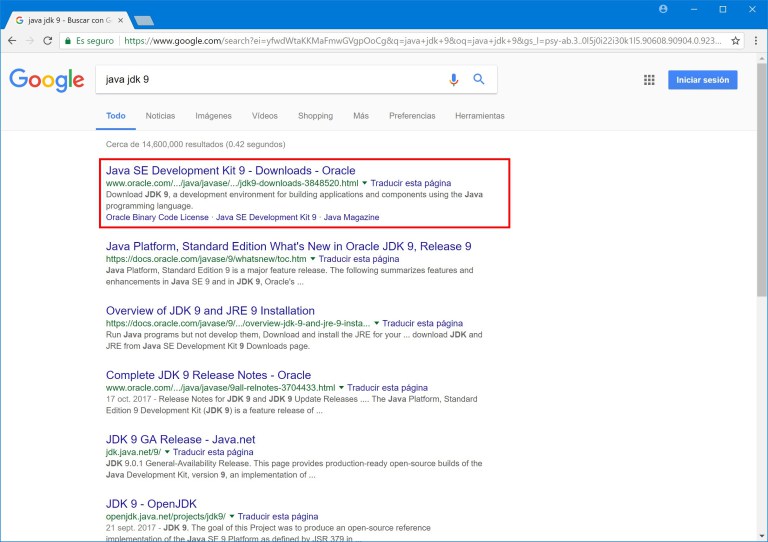The height and width of the screenshot is (542, 768).
Task: Open Java SE Development Kit 9 Downloads link
Action: tap(230, 171)
